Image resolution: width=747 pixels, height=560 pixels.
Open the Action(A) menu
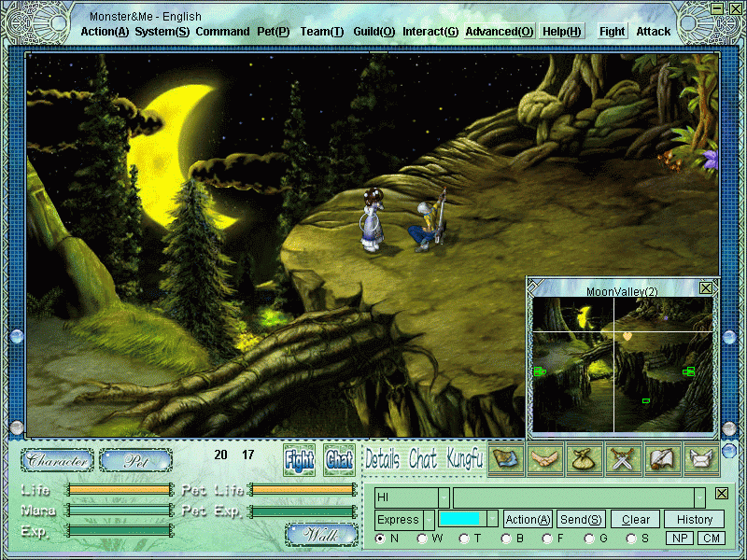[x=105, y=32]
